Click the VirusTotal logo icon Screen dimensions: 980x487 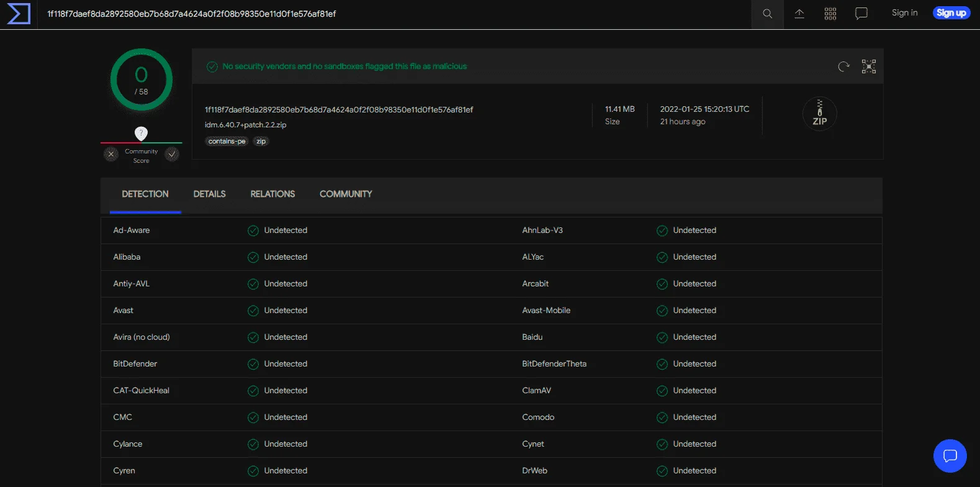pos(19,14)
